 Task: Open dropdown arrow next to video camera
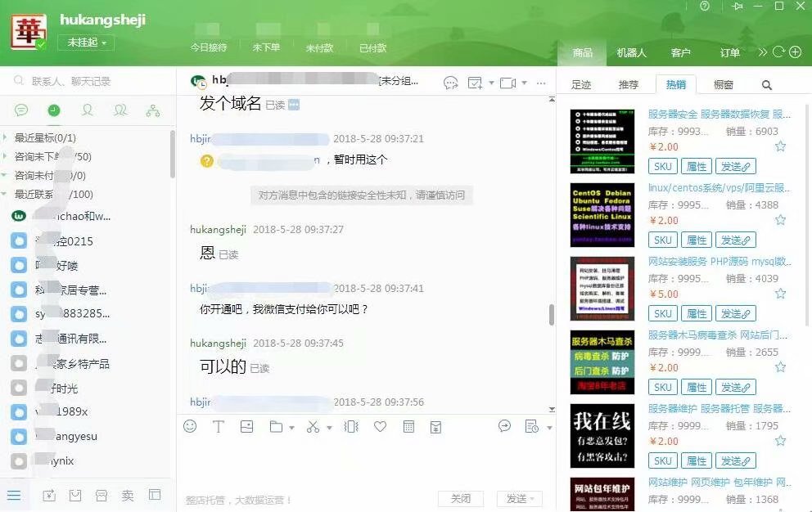click(524, 83)
